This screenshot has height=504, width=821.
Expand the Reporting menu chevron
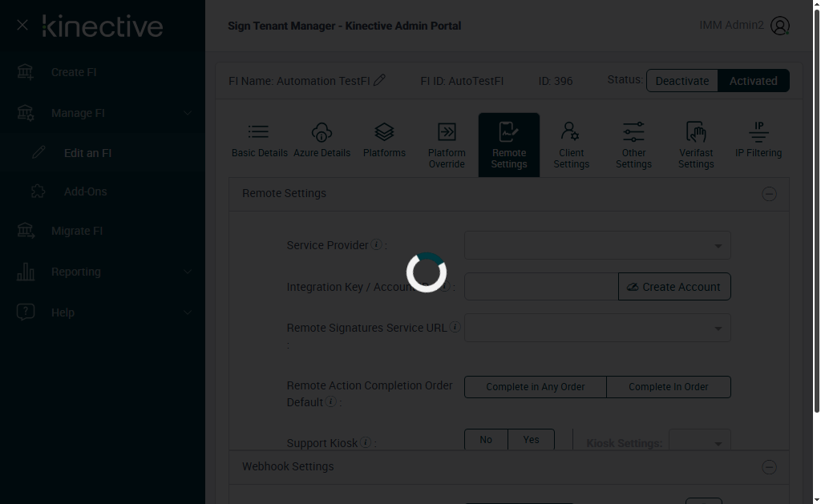coord(188,272)
